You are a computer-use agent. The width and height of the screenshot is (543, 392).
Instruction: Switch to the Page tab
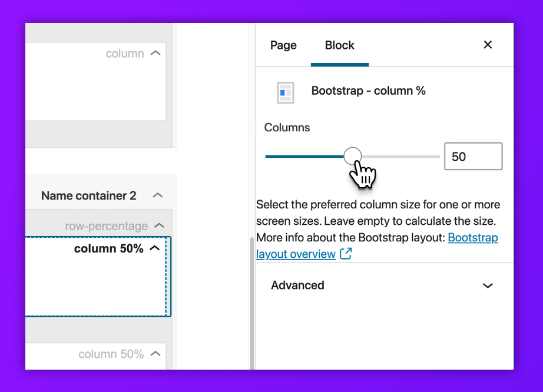coord(283,45)
